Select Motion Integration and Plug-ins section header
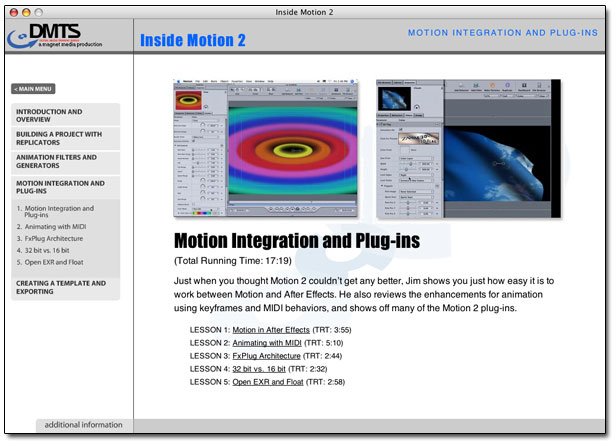This screenshot has height=446, width=616. pos(66,187)
